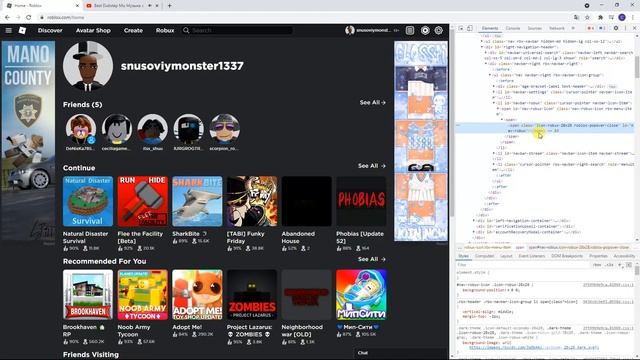Open Roblox settings gear icon
This screenshot has width=640, height=360.
point(438,30)
